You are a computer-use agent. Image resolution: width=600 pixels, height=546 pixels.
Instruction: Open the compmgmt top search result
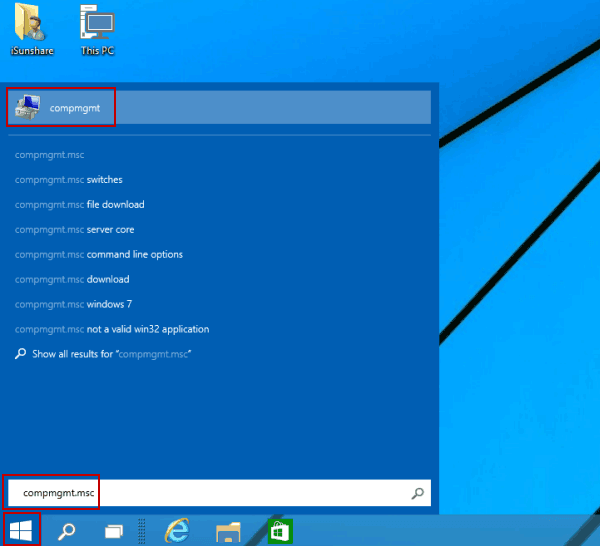click(62, 107)
